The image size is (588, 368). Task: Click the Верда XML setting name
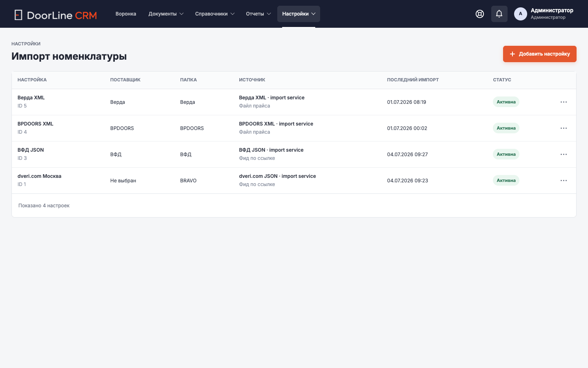pos(31,98)
